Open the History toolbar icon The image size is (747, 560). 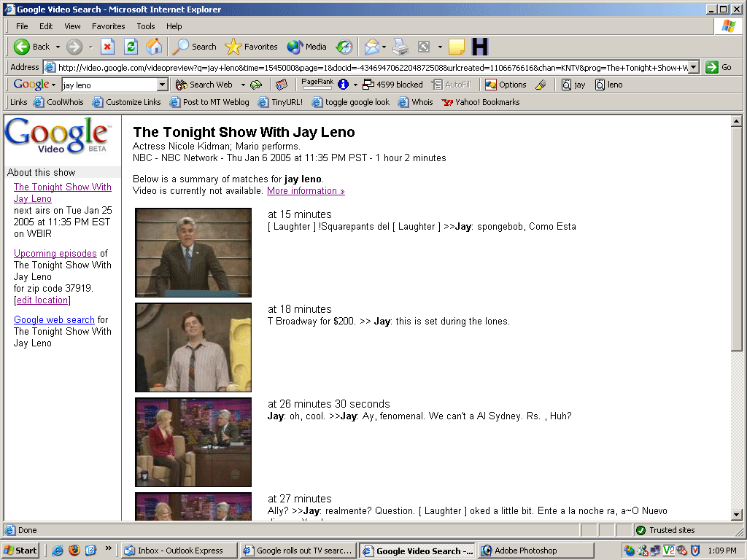point(344,47)
